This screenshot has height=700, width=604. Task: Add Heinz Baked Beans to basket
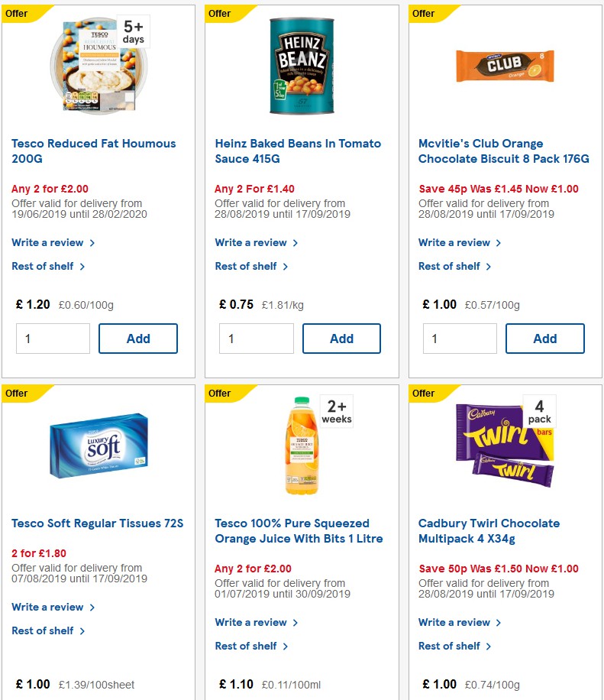pos(341,338)
